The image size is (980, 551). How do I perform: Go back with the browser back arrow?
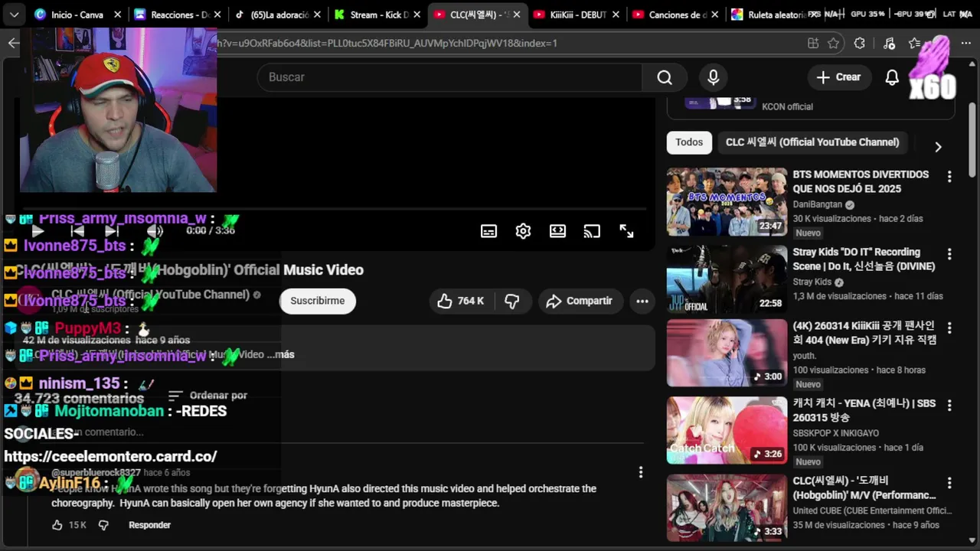click(13, 43)
